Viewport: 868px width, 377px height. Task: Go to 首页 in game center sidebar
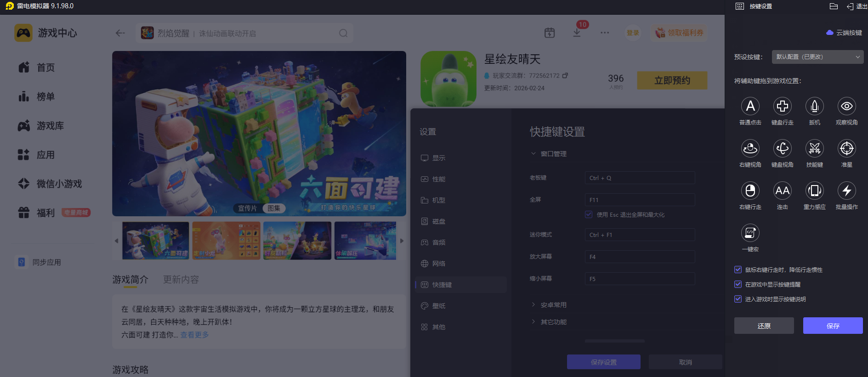[x=37, y=68]
